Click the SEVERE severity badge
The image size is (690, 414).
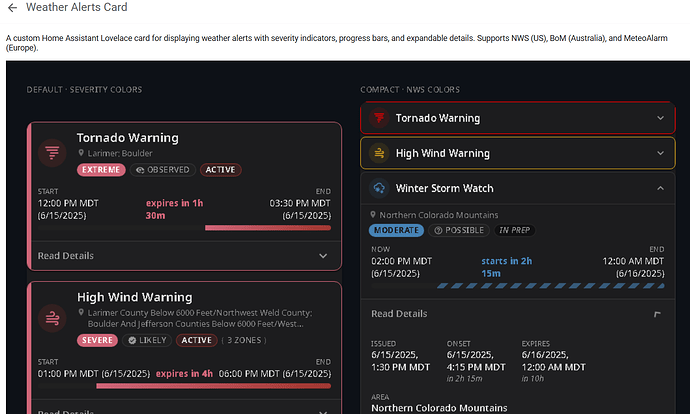(x=97, y=340)
